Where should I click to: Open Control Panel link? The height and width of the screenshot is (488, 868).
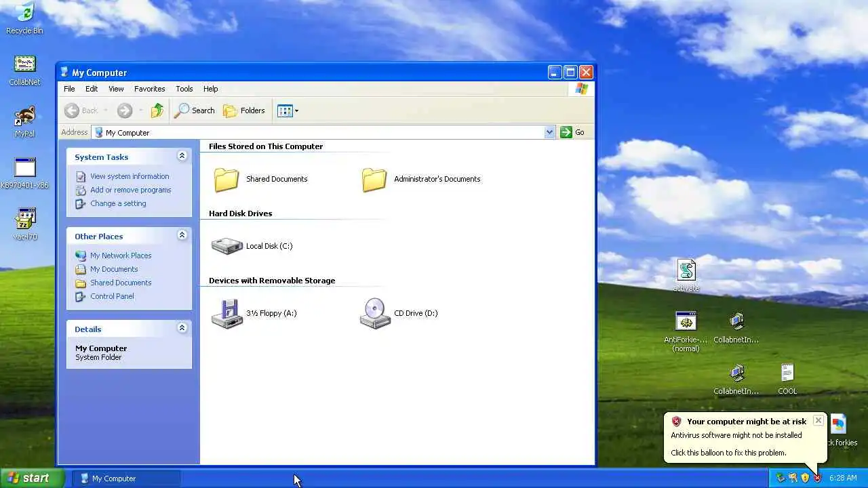coord(112,296)
